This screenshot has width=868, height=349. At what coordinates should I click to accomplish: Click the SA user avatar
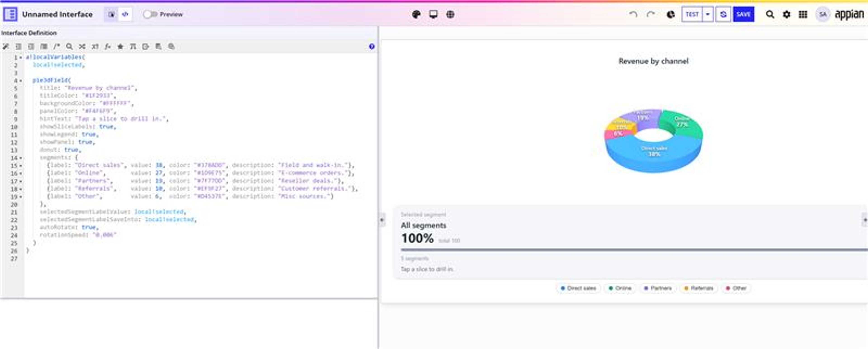823,14
